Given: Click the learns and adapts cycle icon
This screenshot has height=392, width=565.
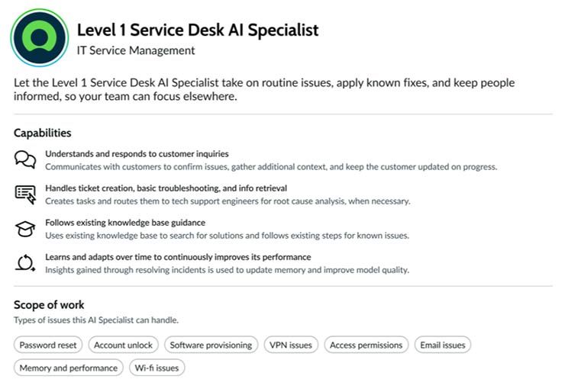Looking at the screenshot, I should [x=25, y=263].
